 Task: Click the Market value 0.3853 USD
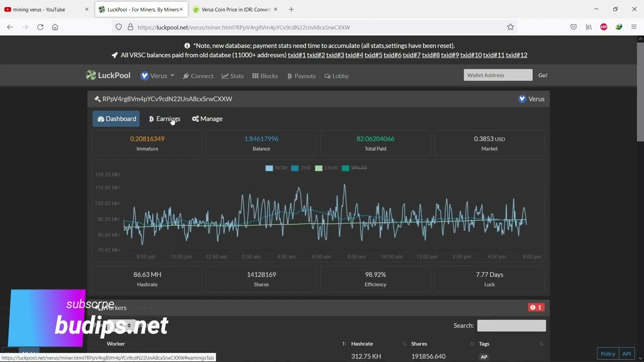[x=490, y=139]
